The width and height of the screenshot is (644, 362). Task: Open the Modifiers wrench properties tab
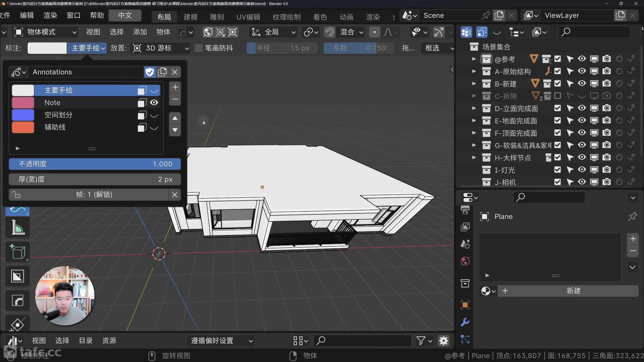[x=465, y=322]
